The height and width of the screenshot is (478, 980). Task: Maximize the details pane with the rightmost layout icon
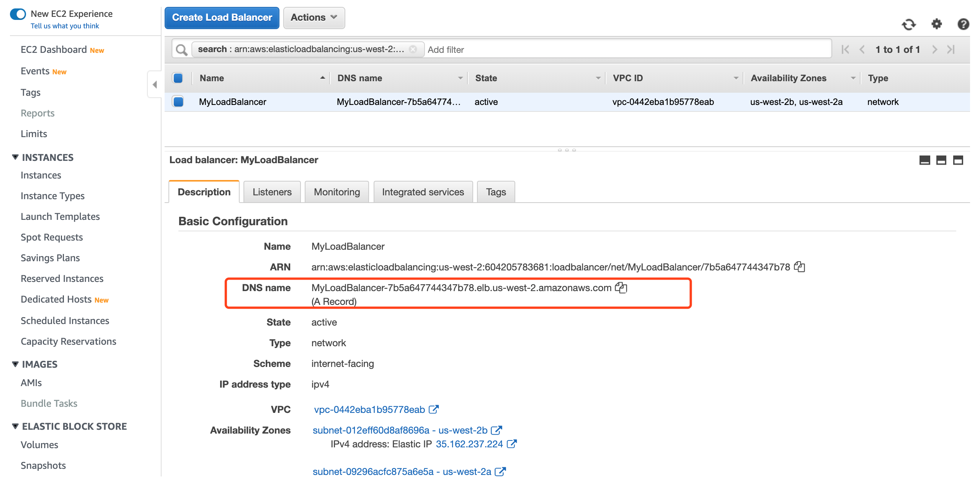coord(958,160)
